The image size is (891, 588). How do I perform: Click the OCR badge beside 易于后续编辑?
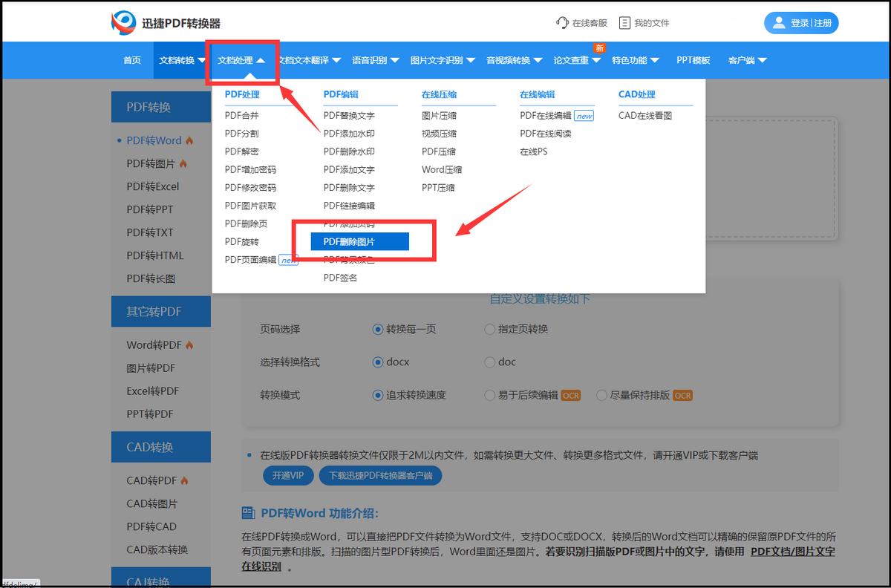point(569,395)
